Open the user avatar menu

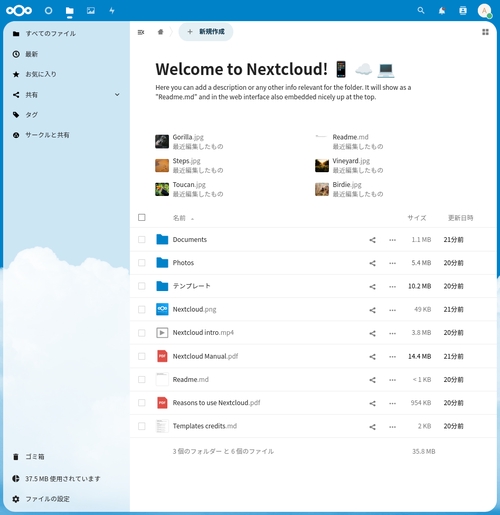point(484,11)
